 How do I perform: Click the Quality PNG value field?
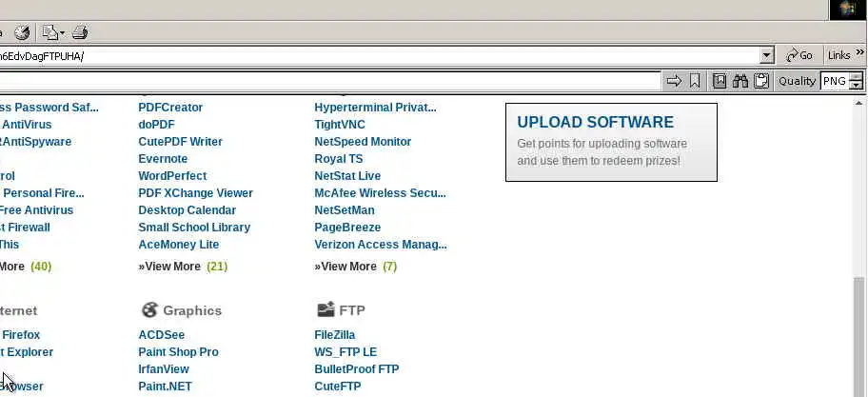pyautogui.click(x=836, y=81)
